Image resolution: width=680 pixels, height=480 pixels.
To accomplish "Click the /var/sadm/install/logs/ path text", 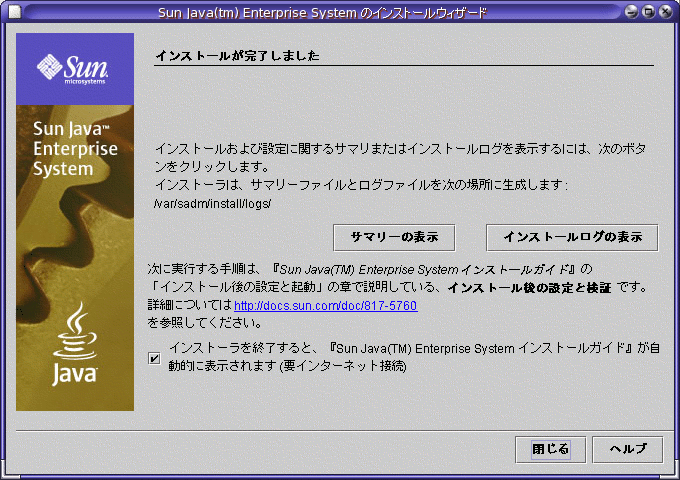I will tap(212, 203).
